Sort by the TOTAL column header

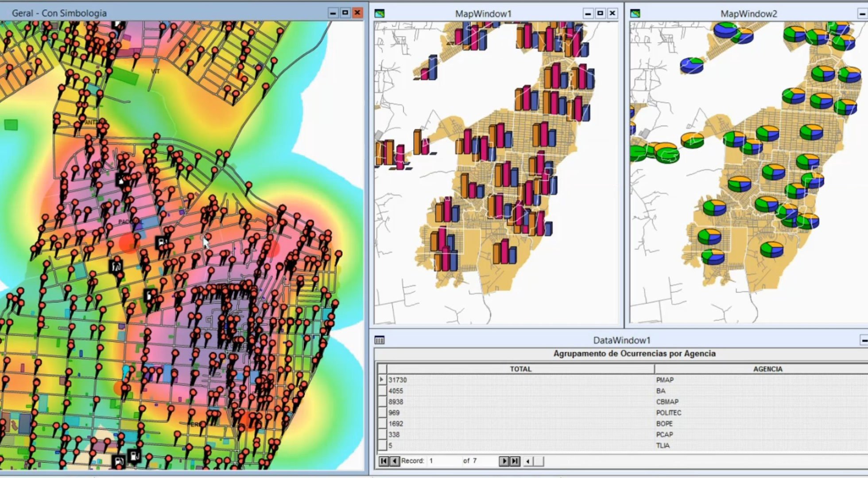click(x=520, y=369)
